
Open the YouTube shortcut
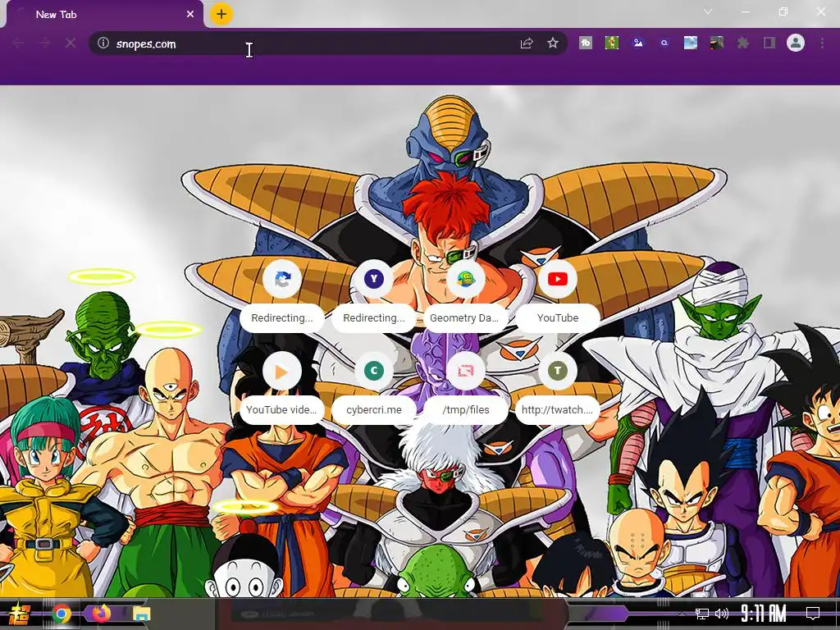[558, 295]
